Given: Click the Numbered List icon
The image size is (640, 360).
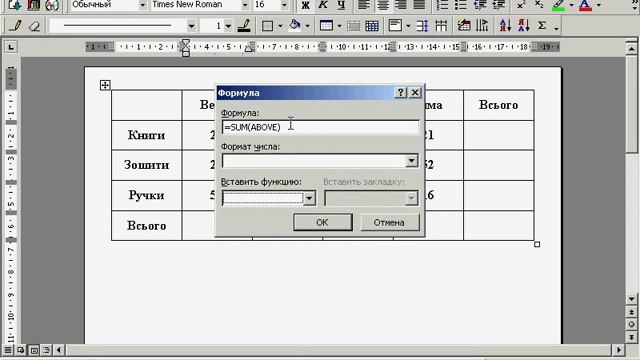Looking at the screenshot, I should [x=442, y=5].
